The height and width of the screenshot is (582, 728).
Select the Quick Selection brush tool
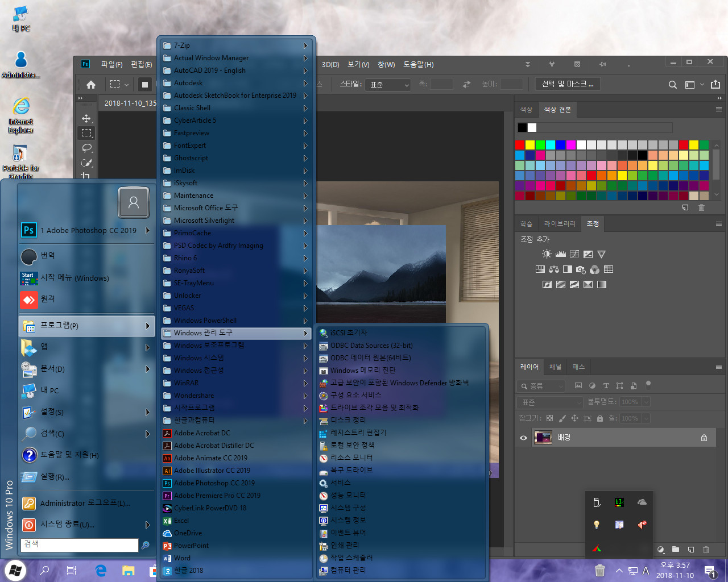(86, 163)
